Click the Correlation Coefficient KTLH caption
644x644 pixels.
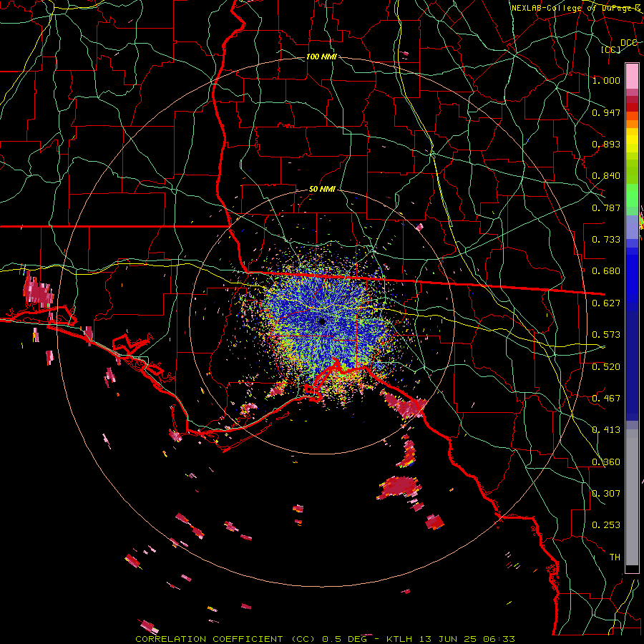pyautogui.click(x=325, y=639)
